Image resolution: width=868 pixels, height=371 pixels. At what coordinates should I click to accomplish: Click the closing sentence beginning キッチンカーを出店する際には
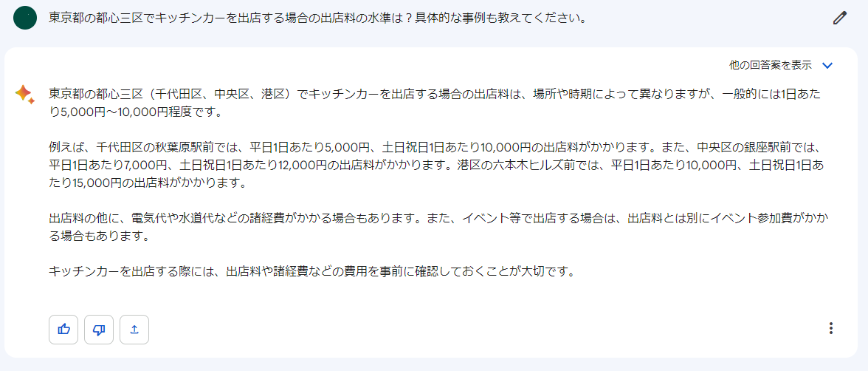pyautogui.click(x=311, y=272)
